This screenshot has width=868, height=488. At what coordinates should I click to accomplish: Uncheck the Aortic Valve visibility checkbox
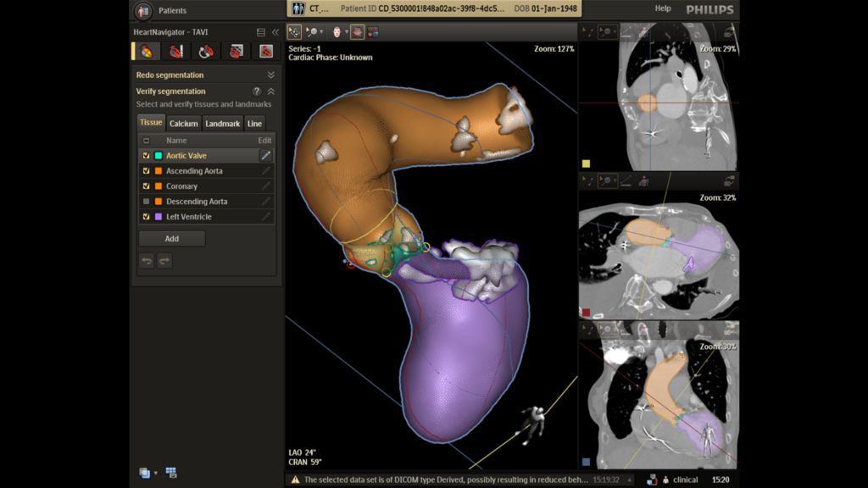pyautogui.click(x=146, y=156)
